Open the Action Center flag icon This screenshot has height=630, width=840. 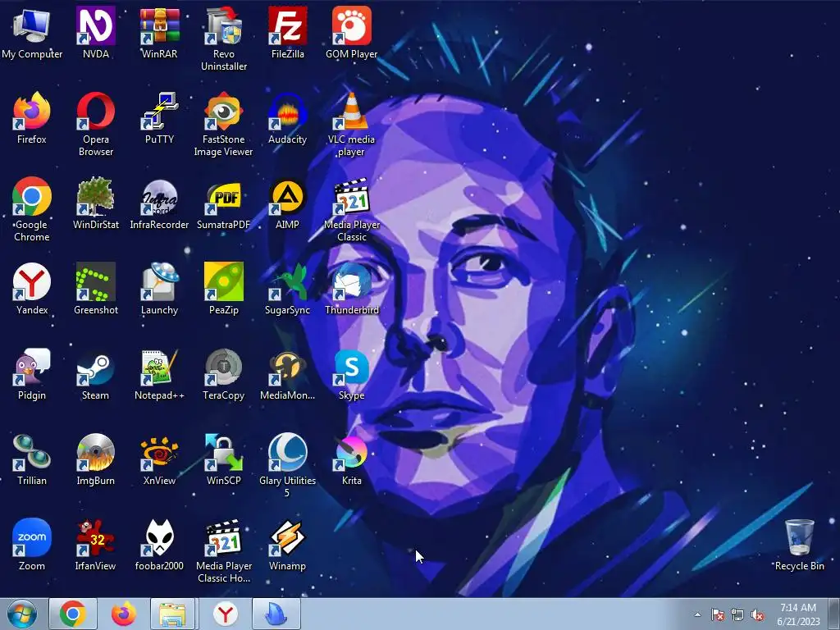(718, 614)
